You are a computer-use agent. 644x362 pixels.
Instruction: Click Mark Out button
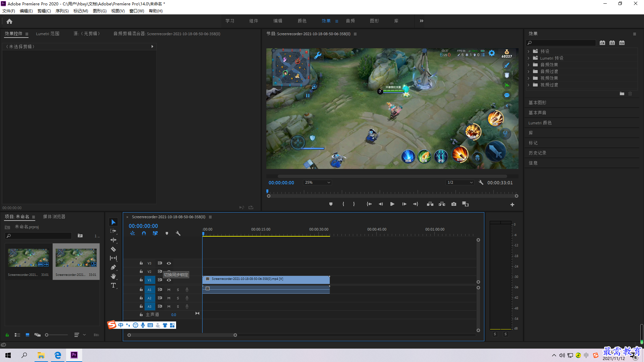[354, 204]
